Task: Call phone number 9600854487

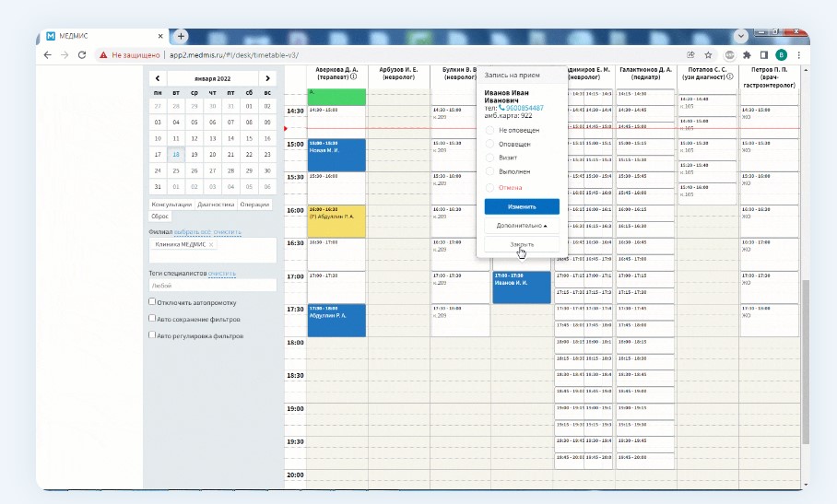Action: pyautogui.click(x=525, y=108)
